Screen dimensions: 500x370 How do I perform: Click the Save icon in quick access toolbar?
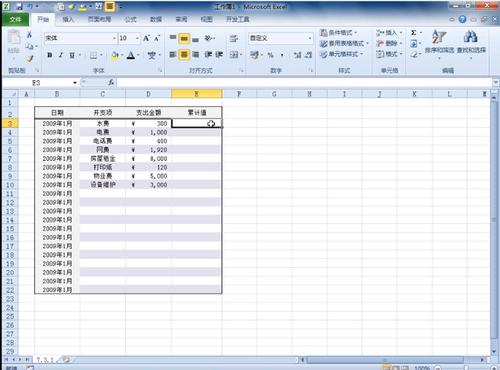coord(19,6)
